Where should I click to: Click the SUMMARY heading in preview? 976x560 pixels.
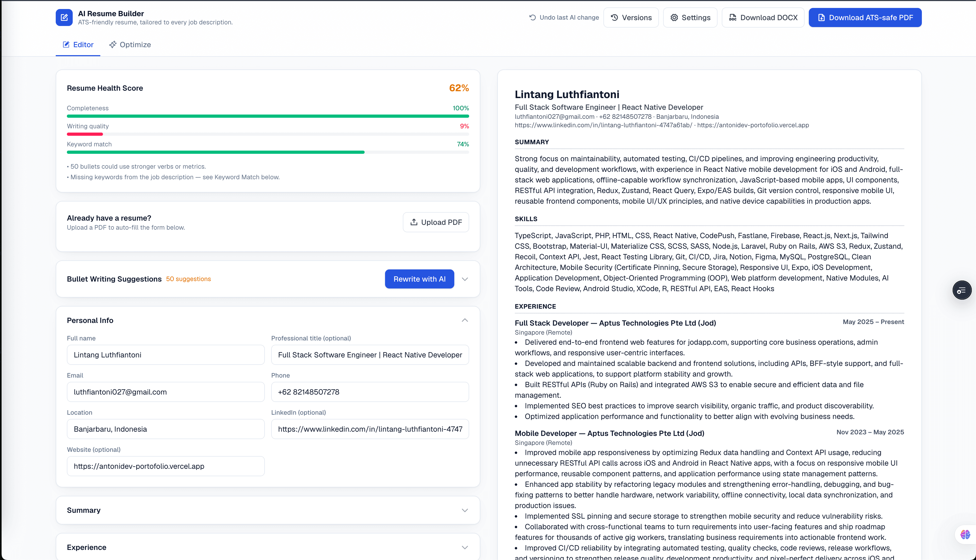click(532, 142)
